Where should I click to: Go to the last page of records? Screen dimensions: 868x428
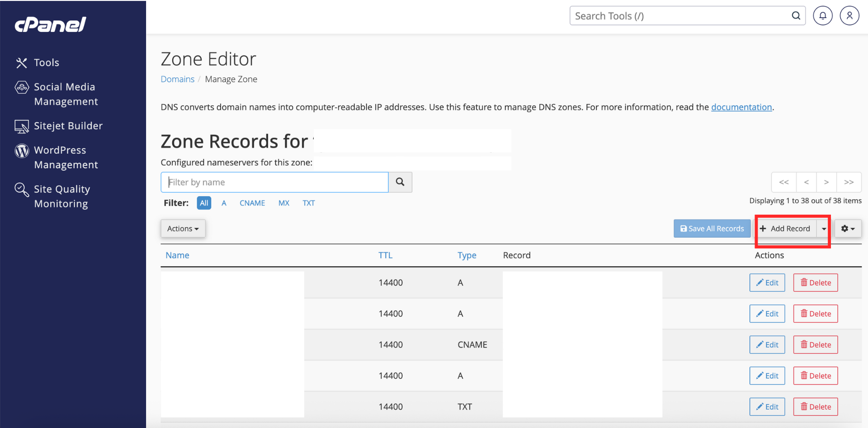pyautogui.click(x=849, y=182)
